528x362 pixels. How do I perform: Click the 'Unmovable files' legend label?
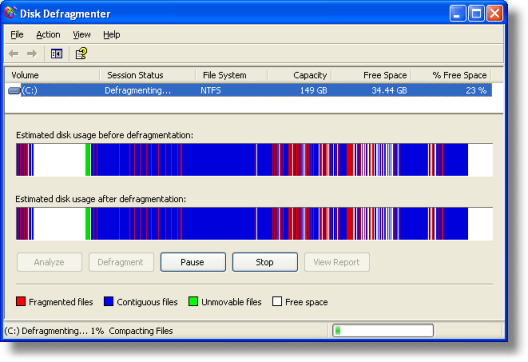pyautogui.click(x=231, y=302)
